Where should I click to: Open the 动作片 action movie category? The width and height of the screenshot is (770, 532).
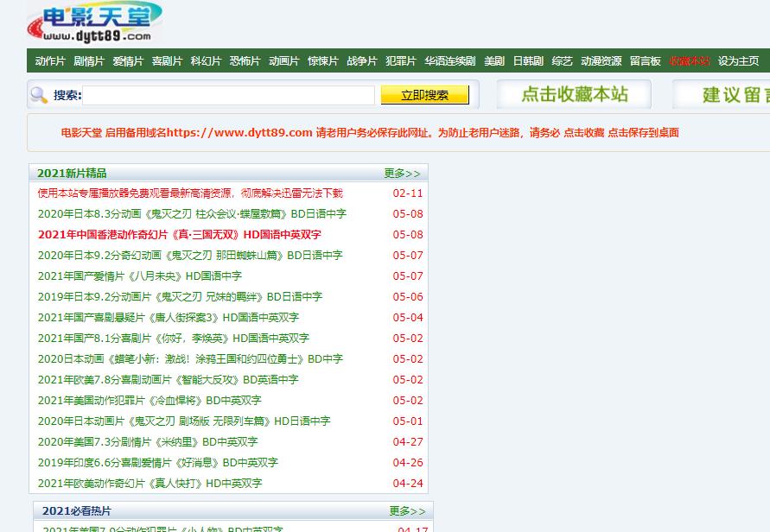pyautogui.click(x=49, y=61)
